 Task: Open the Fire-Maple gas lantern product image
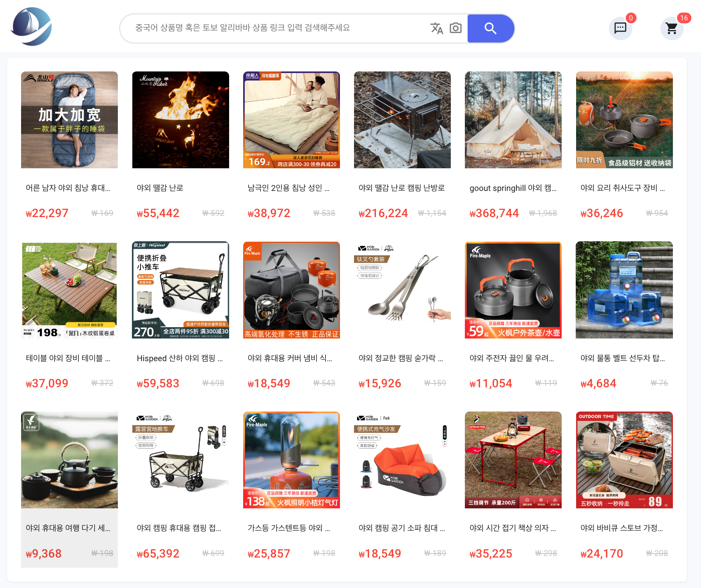coord(292,460)
